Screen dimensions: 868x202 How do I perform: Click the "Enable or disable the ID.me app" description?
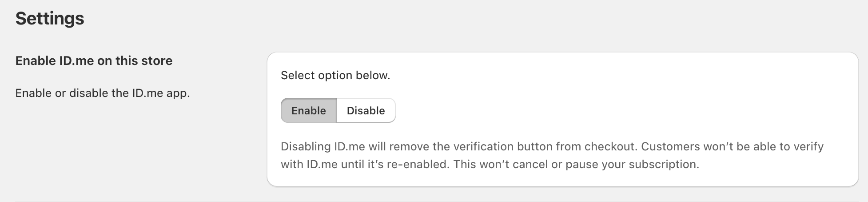[103, 93]
